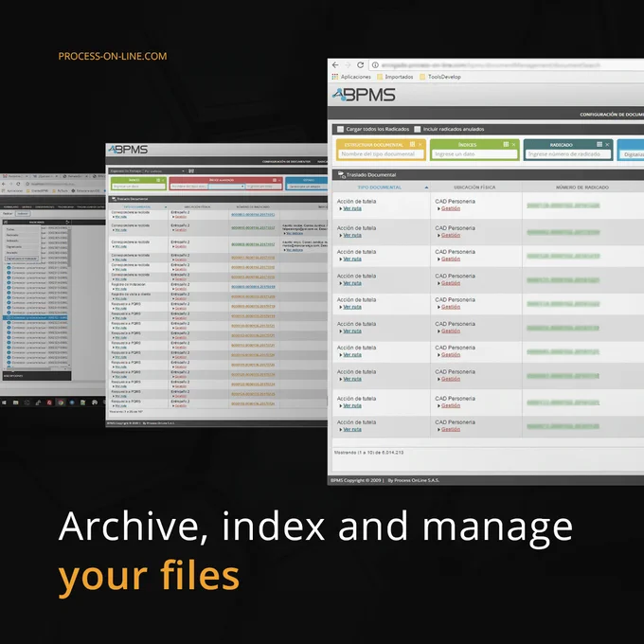Open Aplicaciones apps shortcut in bookmarks bar
The image size is (644, 644).
[x=351, y=77]
